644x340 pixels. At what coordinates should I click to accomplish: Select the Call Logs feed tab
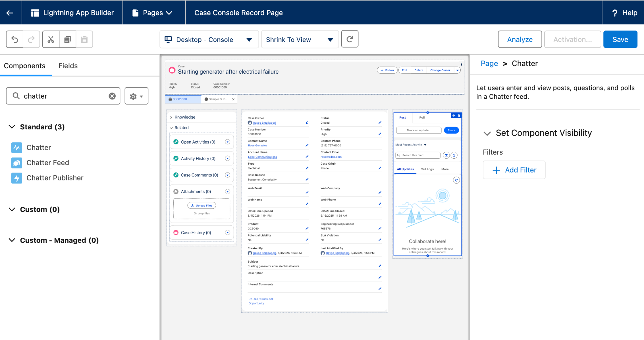(427, 169)
